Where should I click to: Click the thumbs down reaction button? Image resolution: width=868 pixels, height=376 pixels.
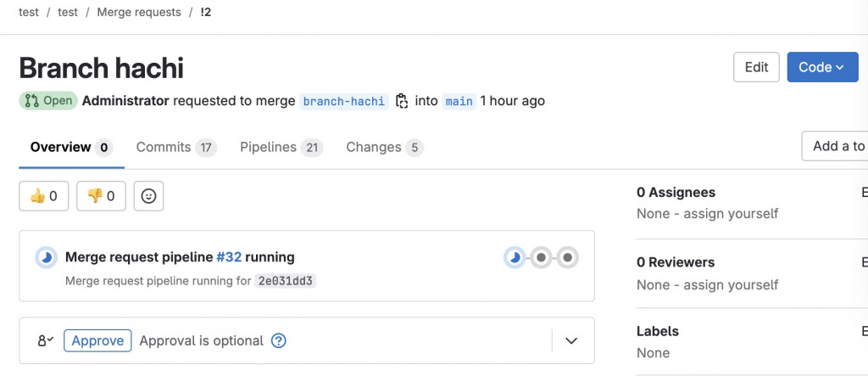click(x=101, y=196)
